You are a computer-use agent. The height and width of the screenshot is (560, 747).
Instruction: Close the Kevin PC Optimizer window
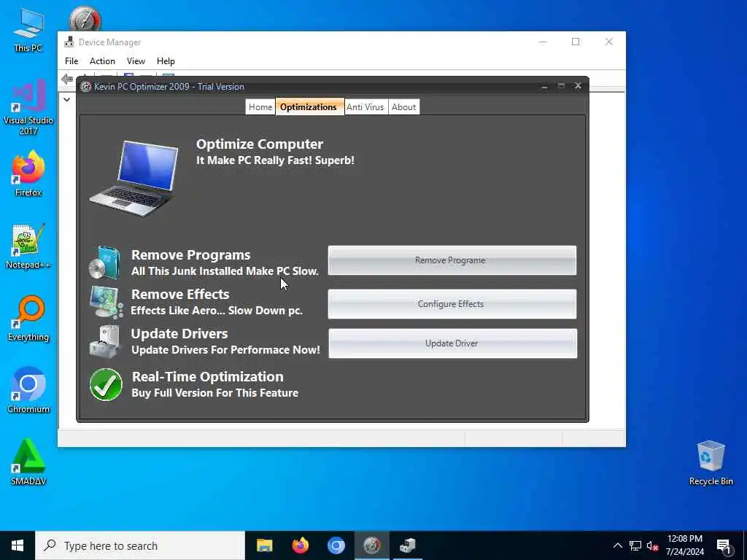coord(578,86)
